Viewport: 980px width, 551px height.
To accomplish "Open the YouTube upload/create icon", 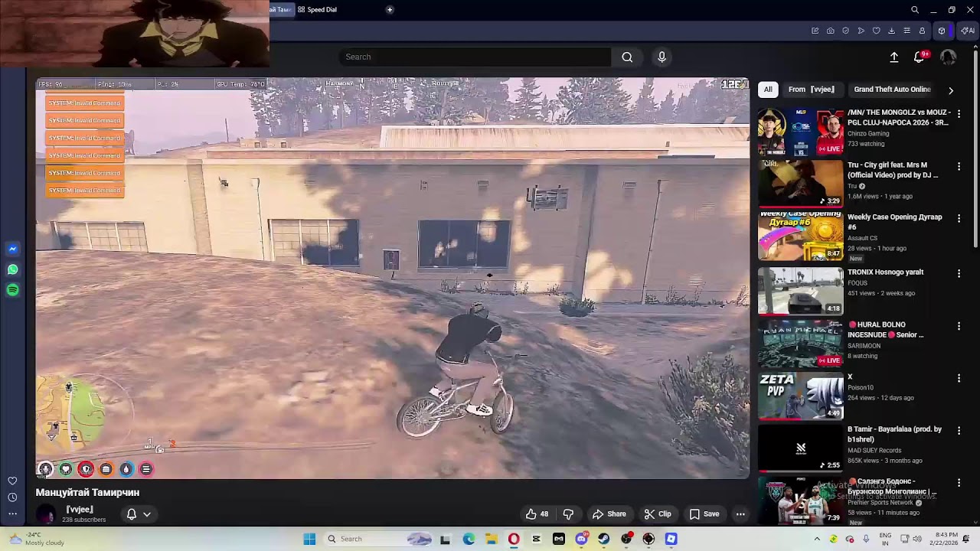I will coord(893,57).
